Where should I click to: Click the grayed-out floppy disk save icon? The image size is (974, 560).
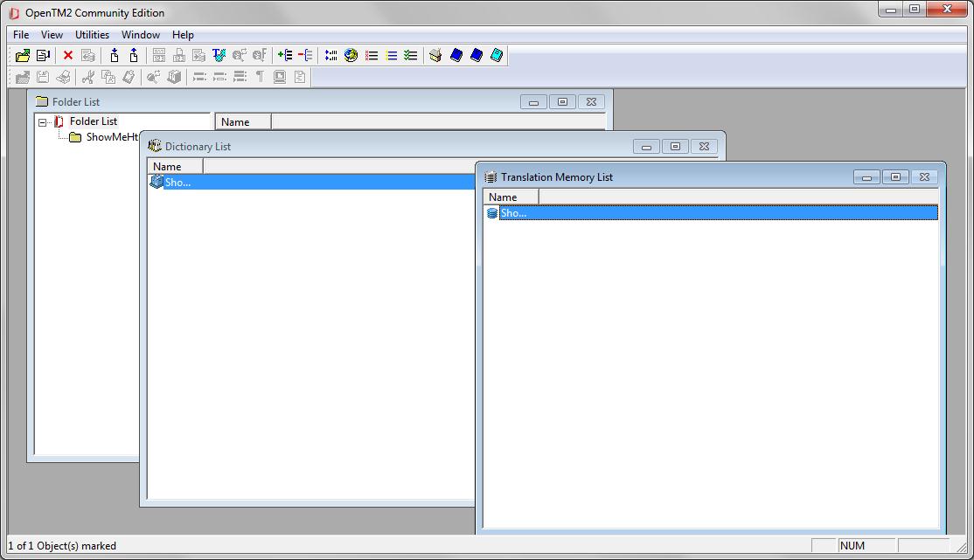[43, 77]
